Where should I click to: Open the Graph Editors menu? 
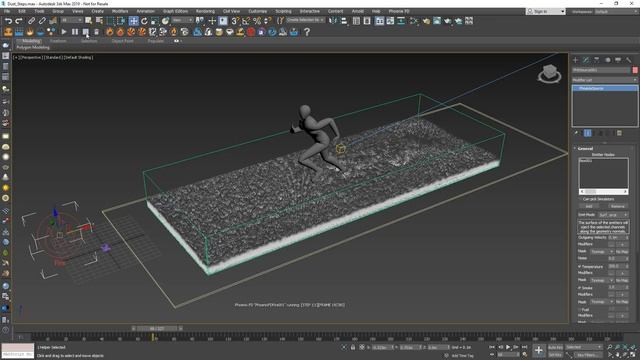click(x=176, y=11)
